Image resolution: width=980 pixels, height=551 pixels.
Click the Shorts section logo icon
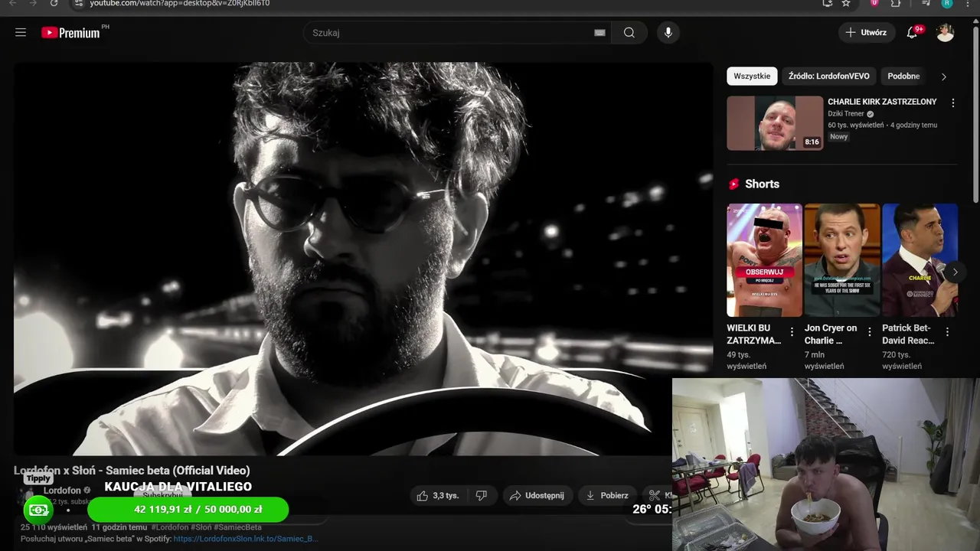point(734,184)
